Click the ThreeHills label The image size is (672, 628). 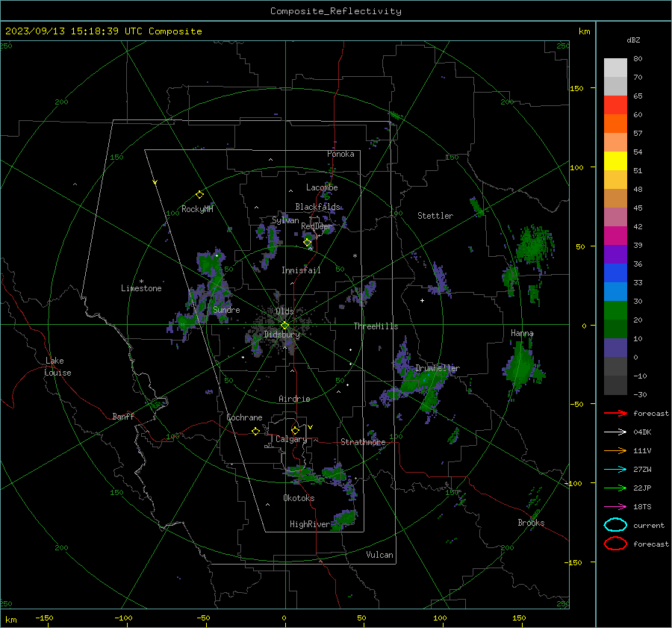coord(376,326)
